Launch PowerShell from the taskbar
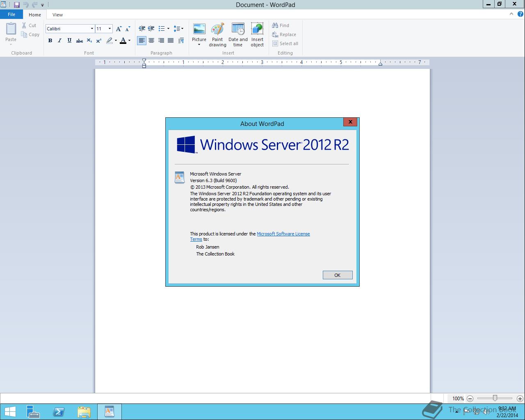This screenshot has width=525, height=420. [x=58, y=412]
